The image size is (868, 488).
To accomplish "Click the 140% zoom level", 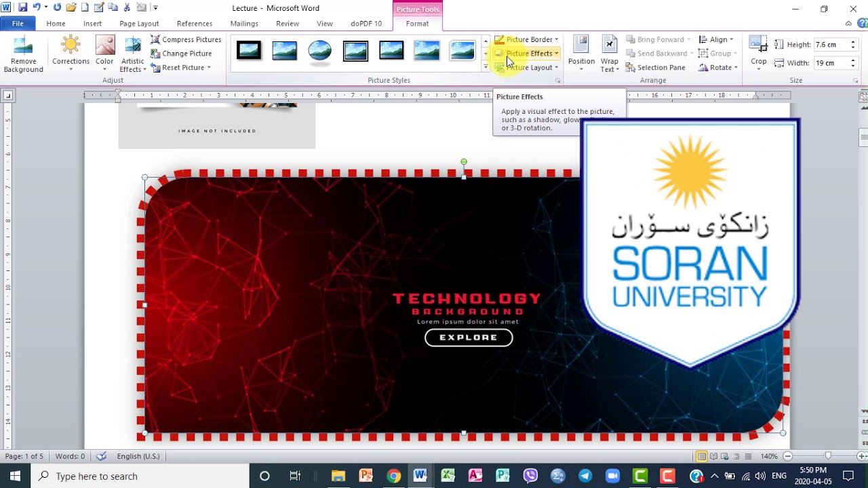I will tap(769, 456).
